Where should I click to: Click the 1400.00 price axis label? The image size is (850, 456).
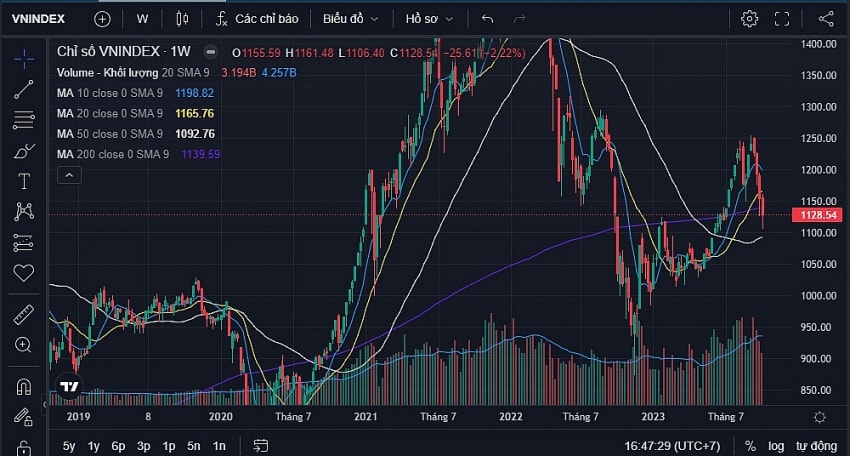[x=819, y=44]
